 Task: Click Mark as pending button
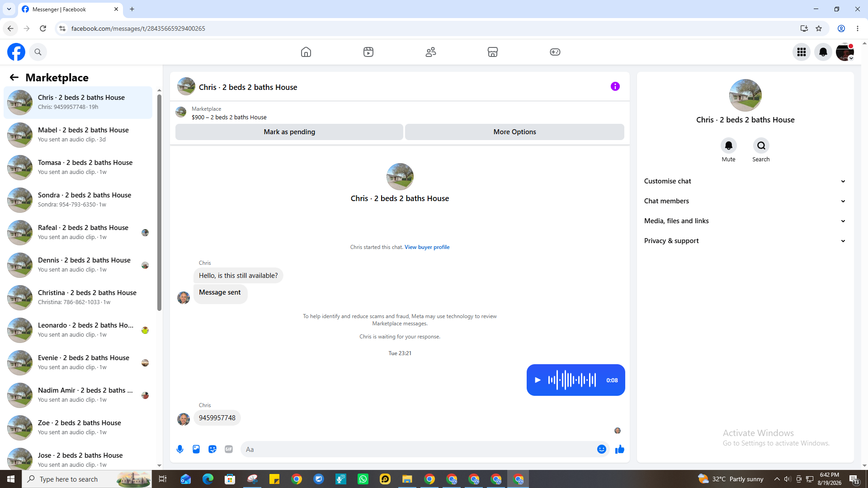[289, 132]
